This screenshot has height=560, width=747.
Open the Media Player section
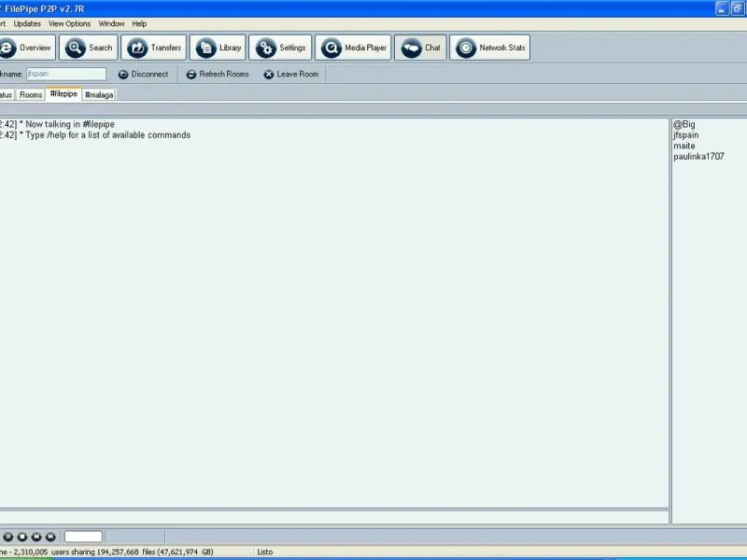pyautogui.click(x=353, y=48)
